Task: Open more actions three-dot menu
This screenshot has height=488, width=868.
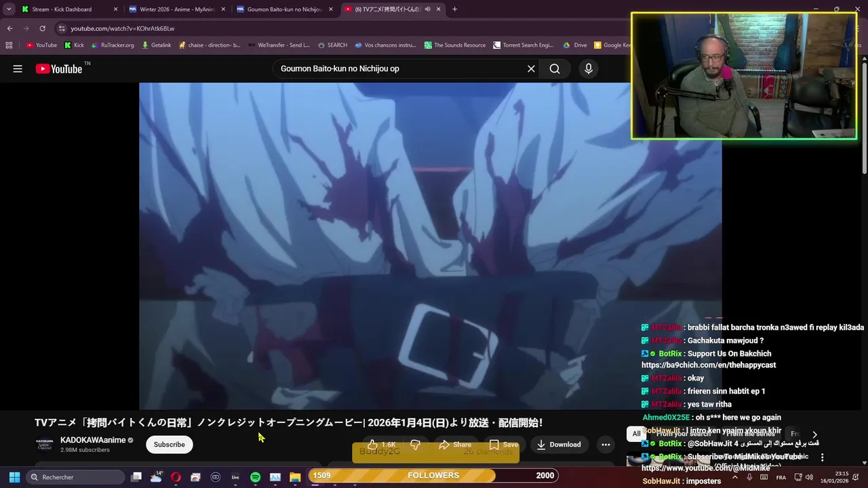Action: (x=606, y=445)
